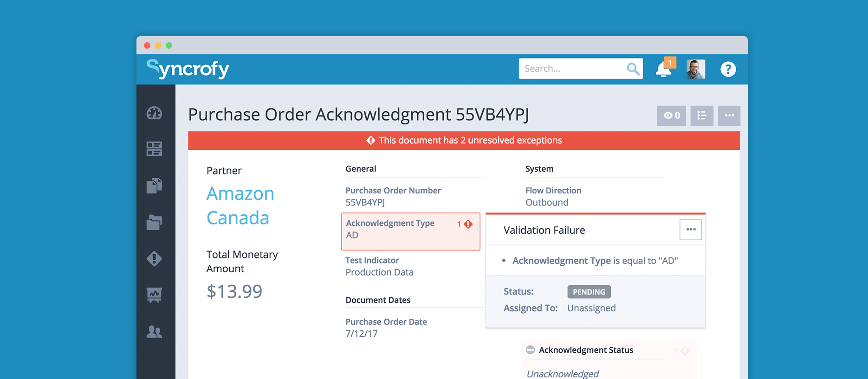Open the Amazon Canada partner link
The width and height of the screenshot is (868, 379).
(x=240, y=206)
